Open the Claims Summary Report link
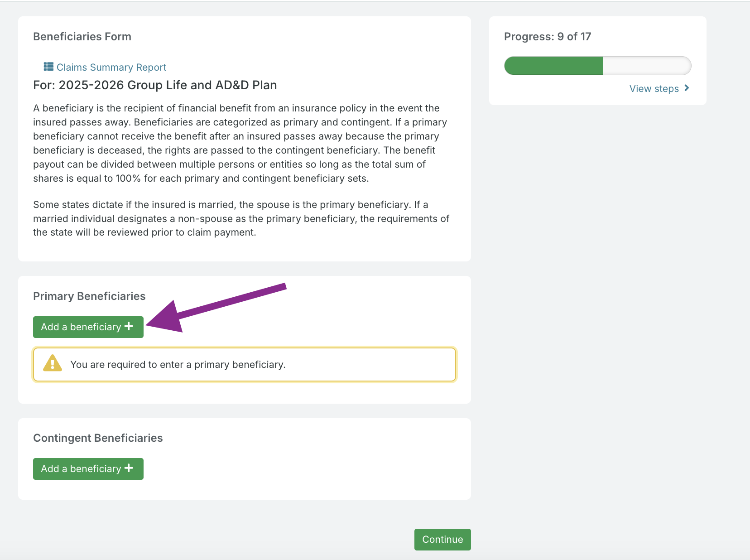Image resolution: width=750 pixels, height=560 pixels. point(111,68)
